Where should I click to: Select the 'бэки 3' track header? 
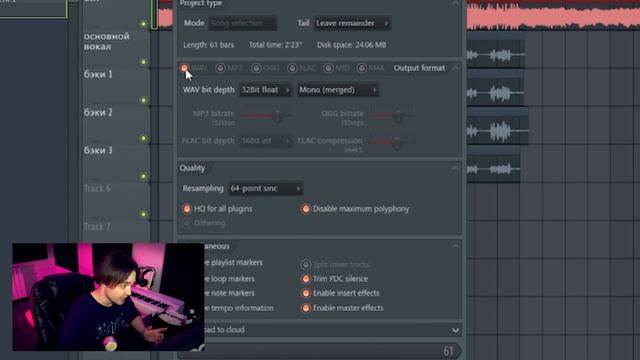coord(116,163)
